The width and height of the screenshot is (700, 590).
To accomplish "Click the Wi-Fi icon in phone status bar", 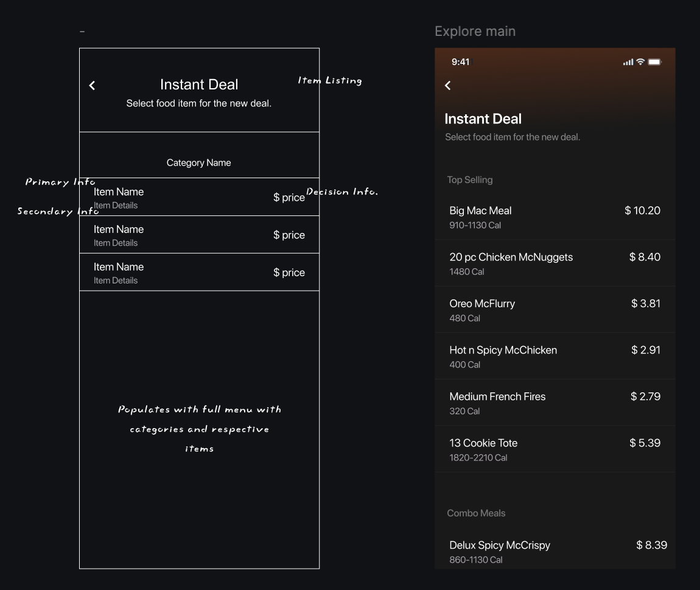I will click(x=640, y=61).
